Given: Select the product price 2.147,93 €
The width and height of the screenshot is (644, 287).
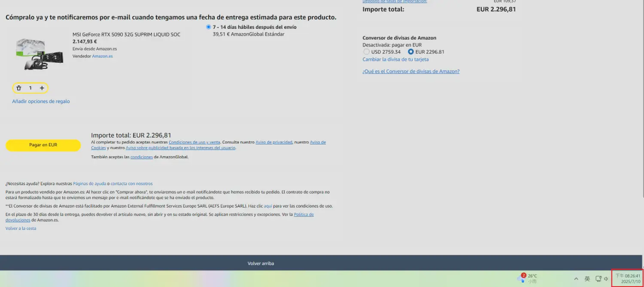Looking at the screenshot, I should [x=85, y=42].
